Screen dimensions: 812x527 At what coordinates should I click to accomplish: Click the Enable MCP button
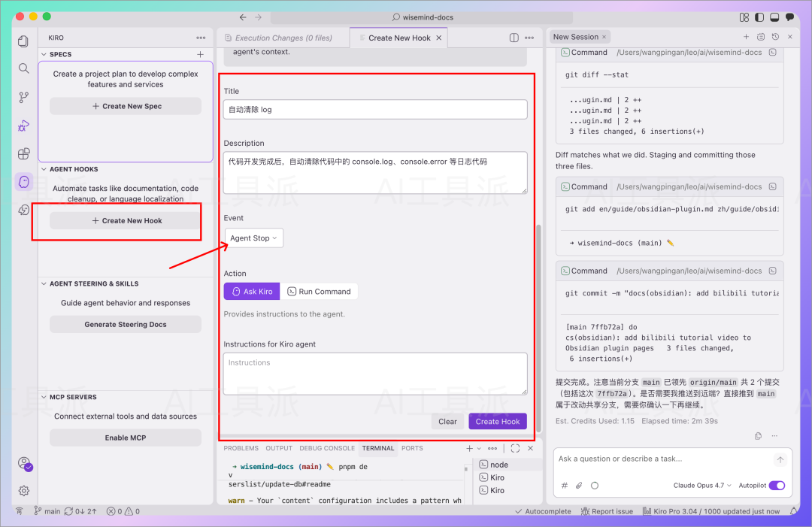[x=126, y=438]
